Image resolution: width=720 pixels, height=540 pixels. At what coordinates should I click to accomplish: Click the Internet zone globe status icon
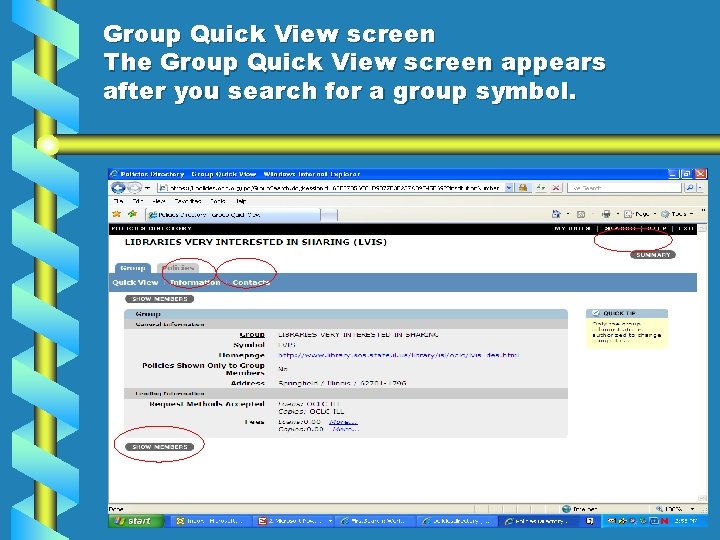point(566,509)
